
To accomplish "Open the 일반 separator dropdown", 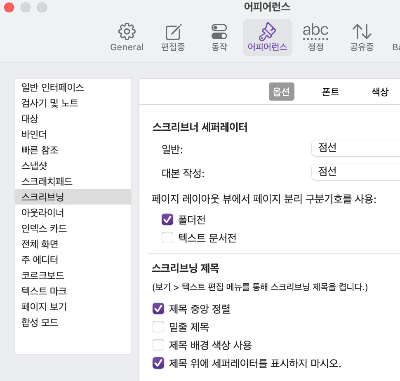I will (356, 148).
